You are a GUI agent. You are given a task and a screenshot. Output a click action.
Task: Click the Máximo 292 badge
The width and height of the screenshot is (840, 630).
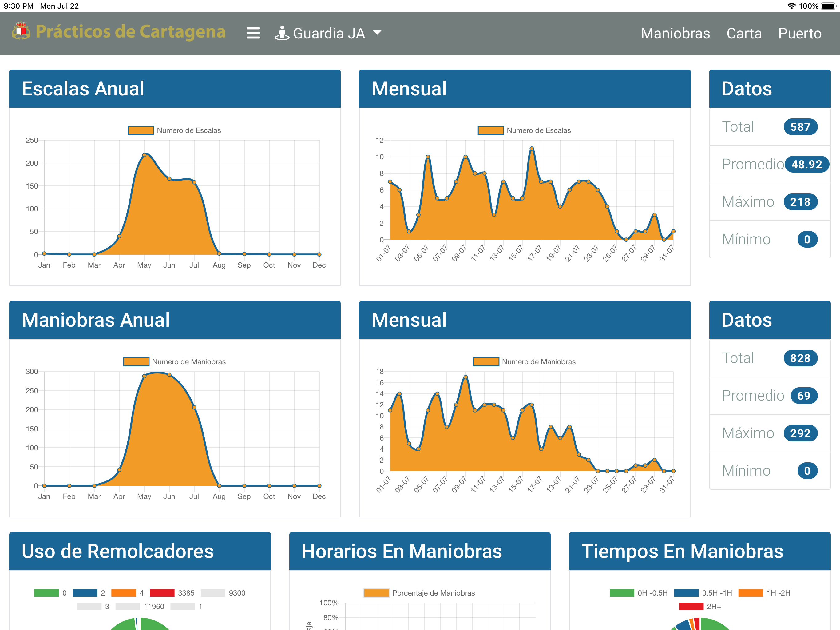click(800, 433)
